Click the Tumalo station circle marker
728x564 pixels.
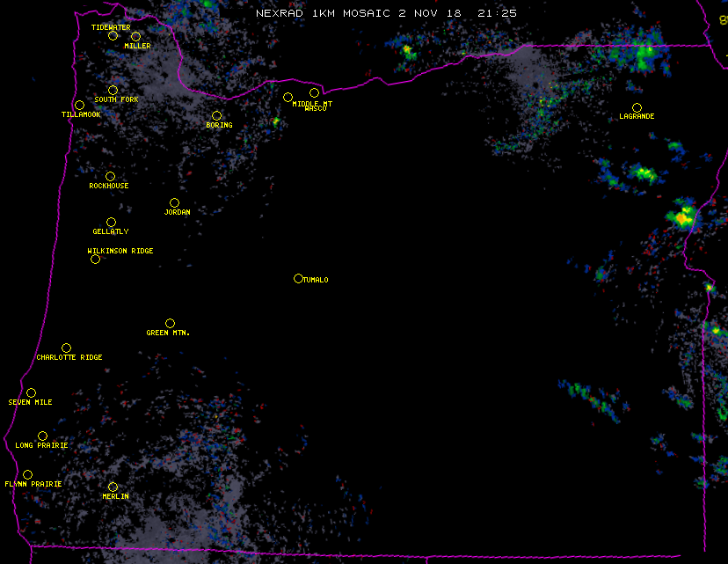pos(298,278)
